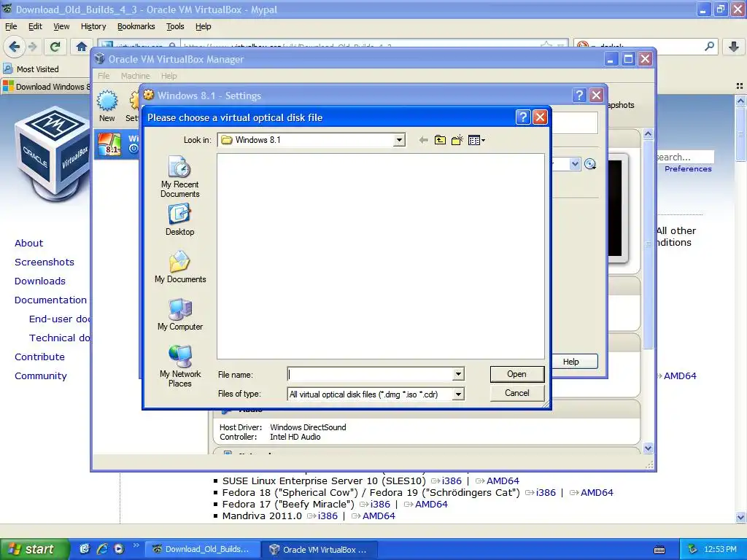Click the Oracle VM VirtualBox taskbar button
This screenshot has width=747, height=560.
point(320,549)
